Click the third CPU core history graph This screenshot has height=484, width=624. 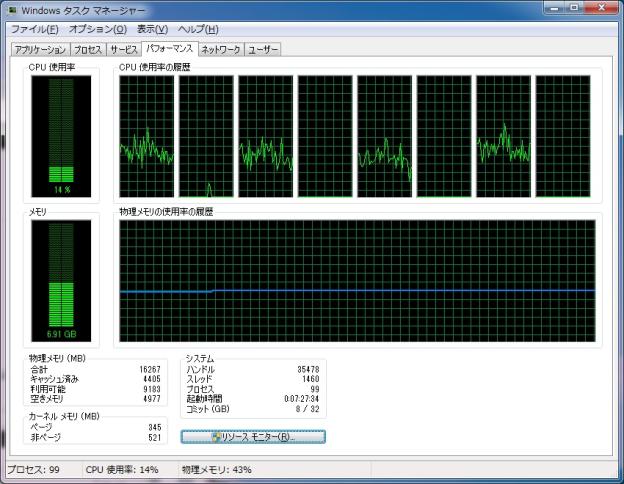(x=265, y=136)
